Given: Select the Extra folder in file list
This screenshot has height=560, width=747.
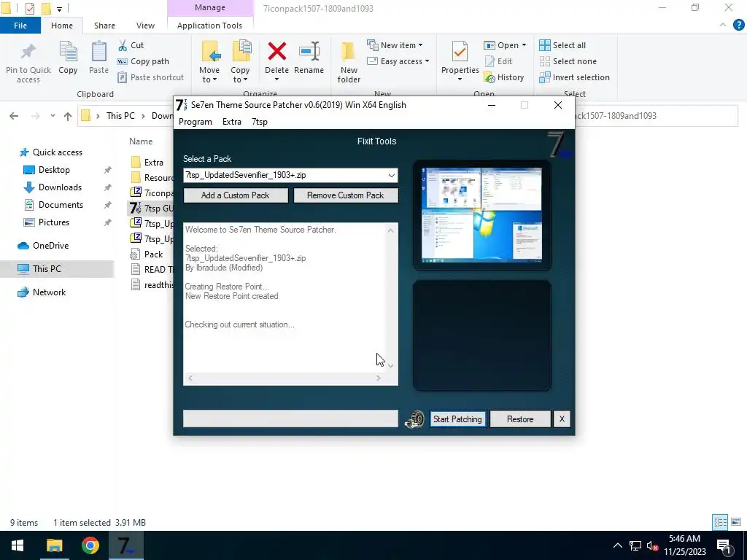Looking at the screenshot, I should click(153, 163).
